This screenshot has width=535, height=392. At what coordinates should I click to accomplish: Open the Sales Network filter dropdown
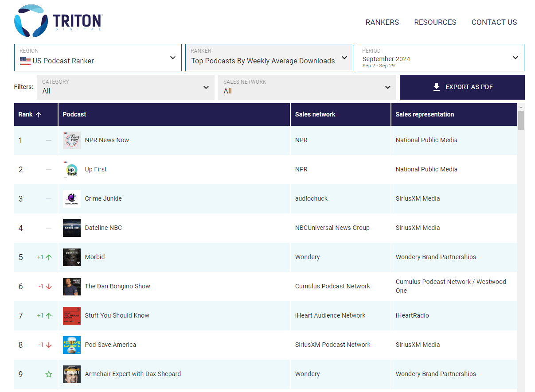tap(307, 87)
